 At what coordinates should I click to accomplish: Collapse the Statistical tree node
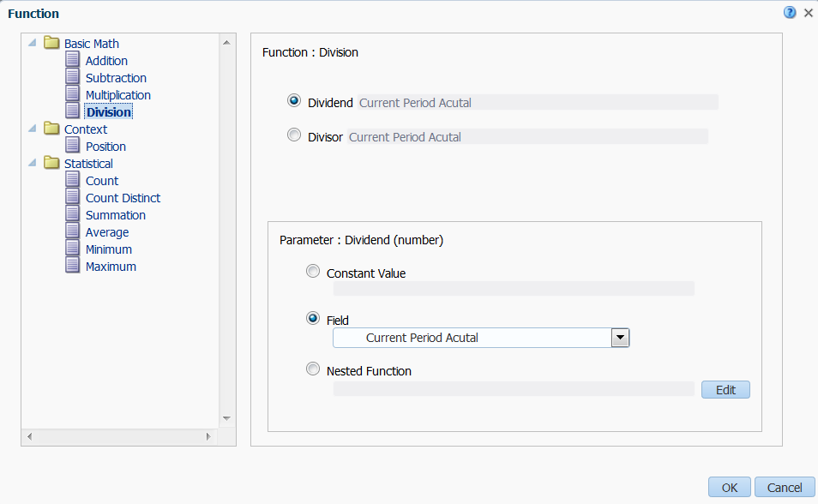tap(33, 163)
